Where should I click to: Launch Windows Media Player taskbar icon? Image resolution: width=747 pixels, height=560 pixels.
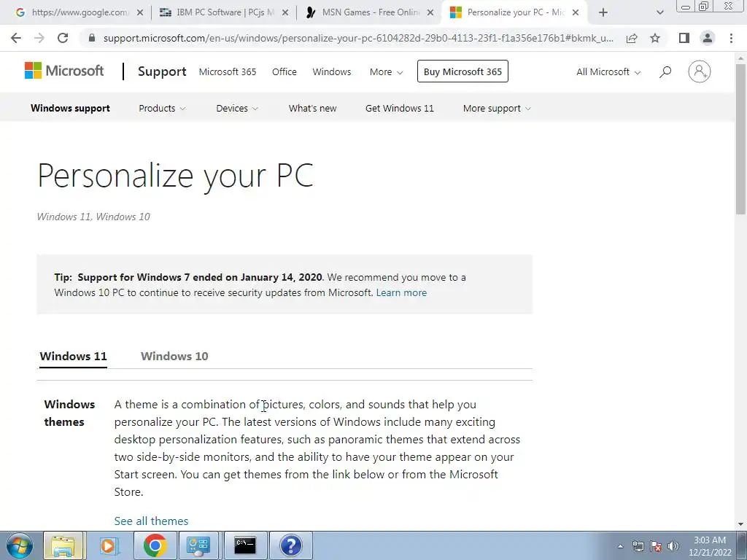click(109, 545)
